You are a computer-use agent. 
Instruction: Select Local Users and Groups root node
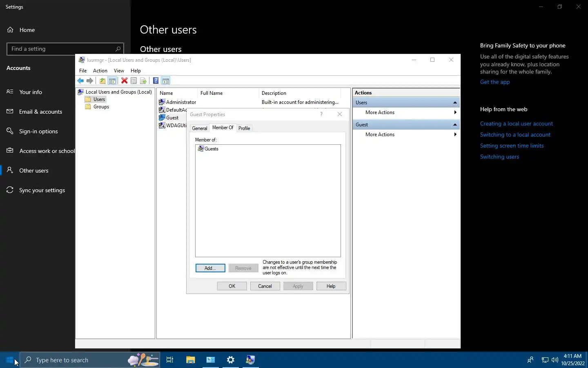click(x=115, y=92)
